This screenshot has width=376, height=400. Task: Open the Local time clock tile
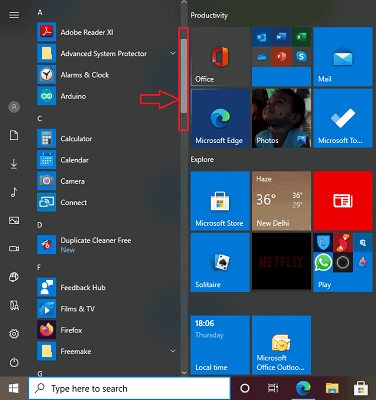(220, 345)
